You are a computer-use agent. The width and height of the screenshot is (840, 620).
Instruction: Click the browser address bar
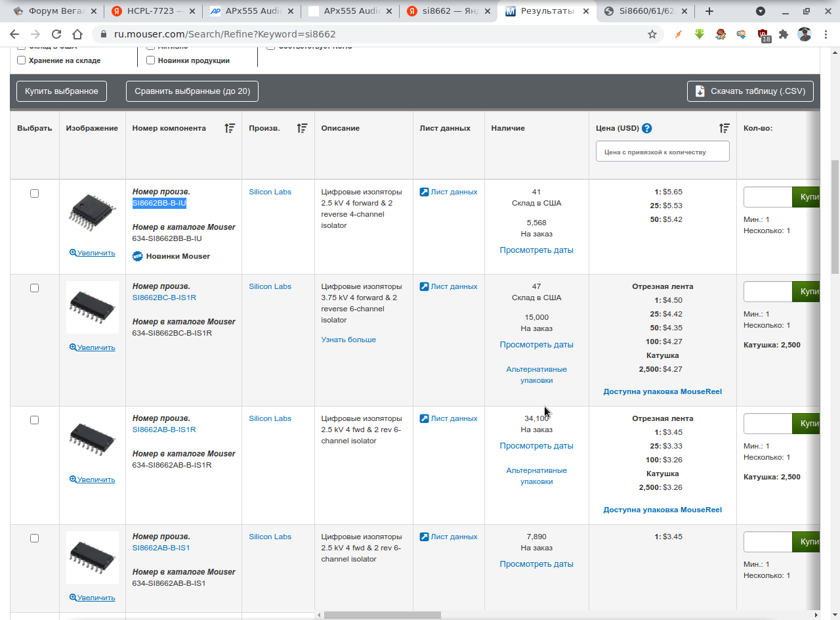coord(377,34)
